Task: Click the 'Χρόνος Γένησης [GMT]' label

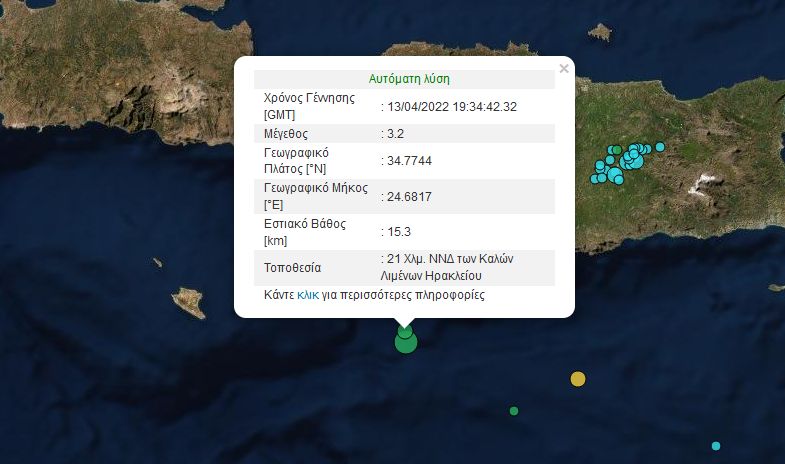Action: 309,106
